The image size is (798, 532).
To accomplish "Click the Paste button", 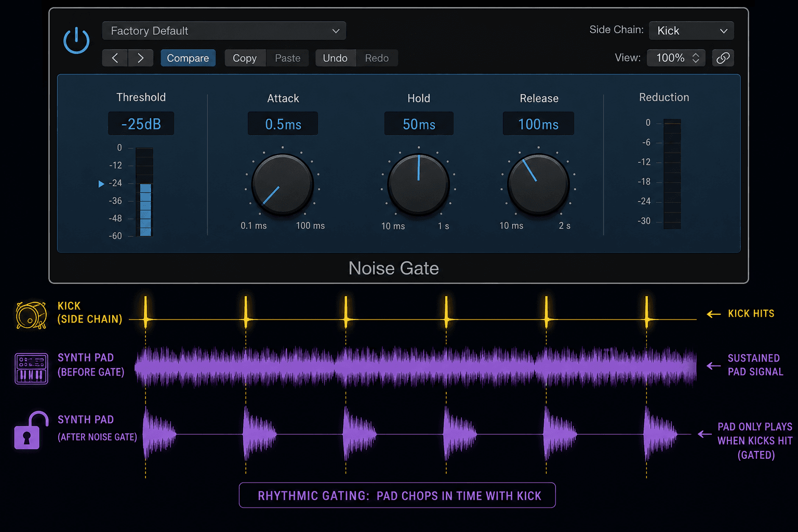I will (x=287, y=58).
